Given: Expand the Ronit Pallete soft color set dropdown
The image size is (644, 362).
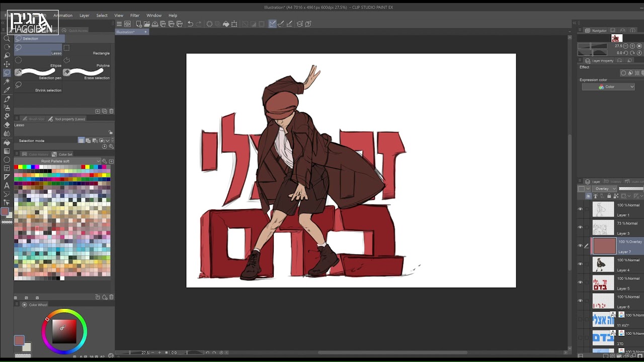Looking at the screenshot, I should coord(99,161).
